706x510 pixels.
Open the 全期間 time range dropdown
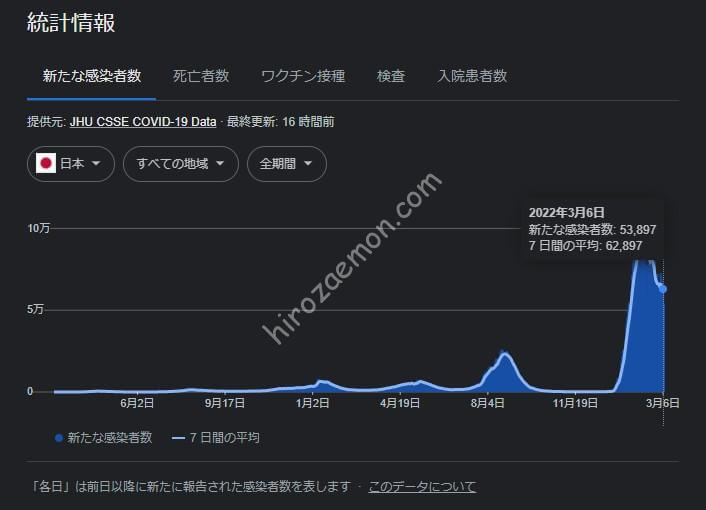[x=287, y=164]
